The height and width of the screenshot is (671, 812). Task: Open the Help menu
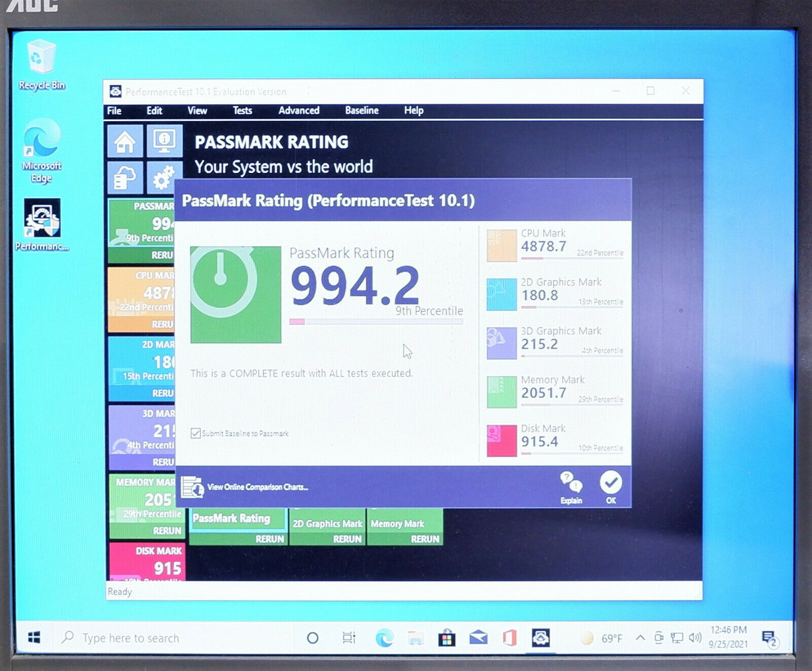[x=414, y=111]
